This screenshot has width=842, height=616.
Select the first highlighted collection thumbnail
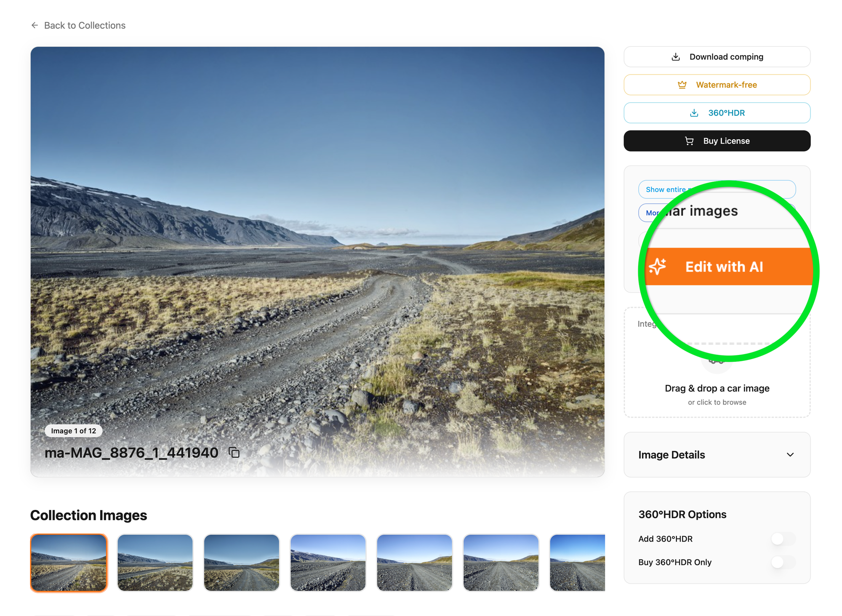[69, 563]
